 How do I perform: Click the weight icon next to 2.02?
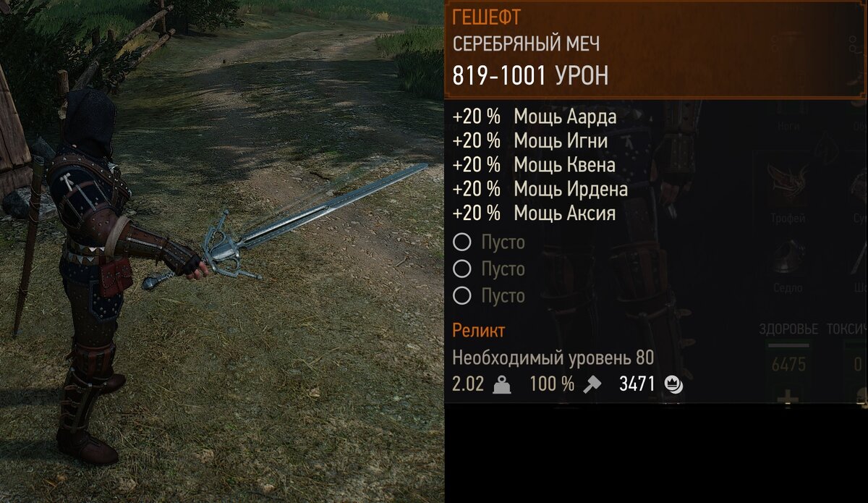pos(501,385)
